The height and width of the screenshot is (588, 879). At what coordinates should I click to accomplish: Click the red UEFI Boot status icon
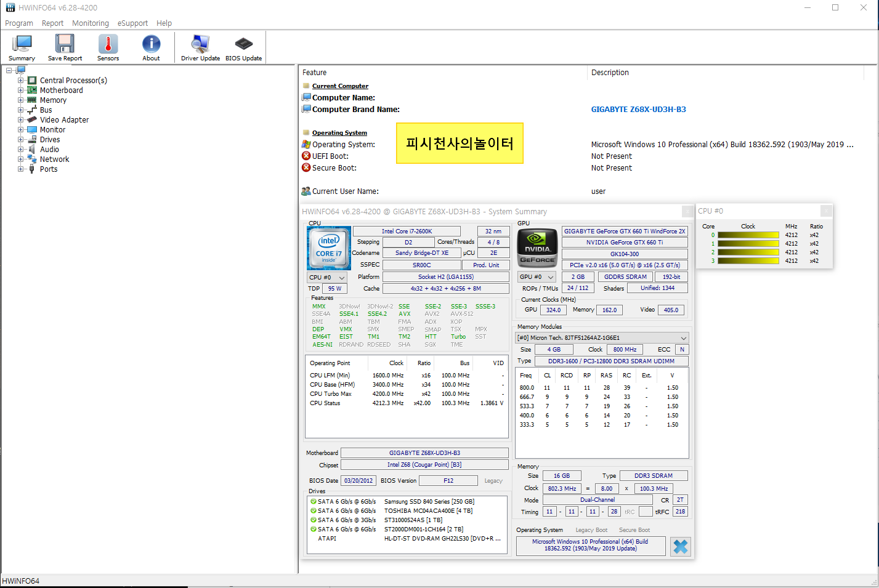coord(306,156)
